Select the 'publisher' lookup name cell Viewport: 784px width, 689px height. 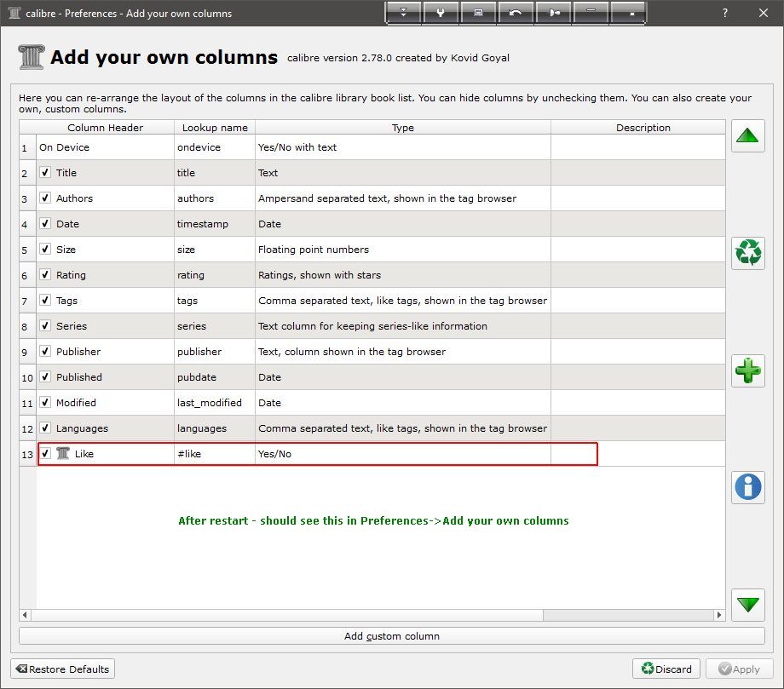pos(215,351)
